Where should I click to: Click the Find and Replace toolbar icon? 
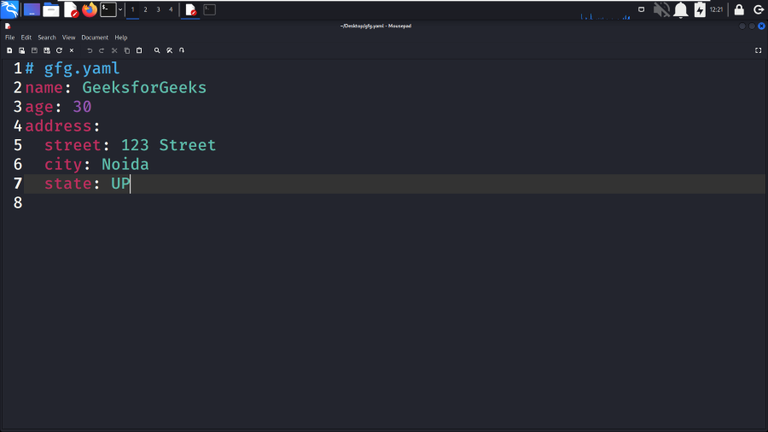[x=169, y=50]
